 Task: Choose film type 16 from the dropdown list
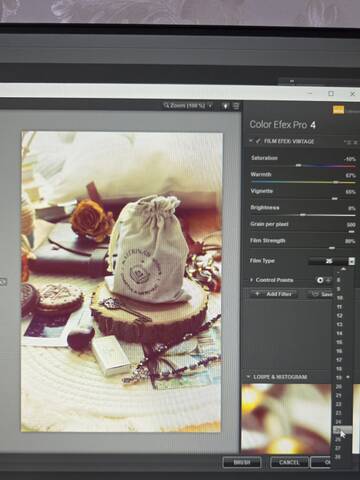click(339, 351)
